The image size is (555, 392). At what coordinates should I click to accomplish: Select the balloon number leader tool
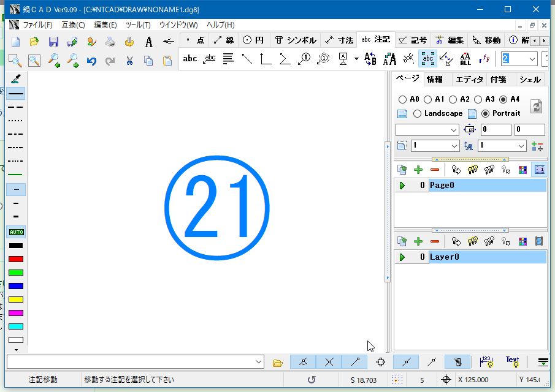pyautogui.click(x=304, y=59)
